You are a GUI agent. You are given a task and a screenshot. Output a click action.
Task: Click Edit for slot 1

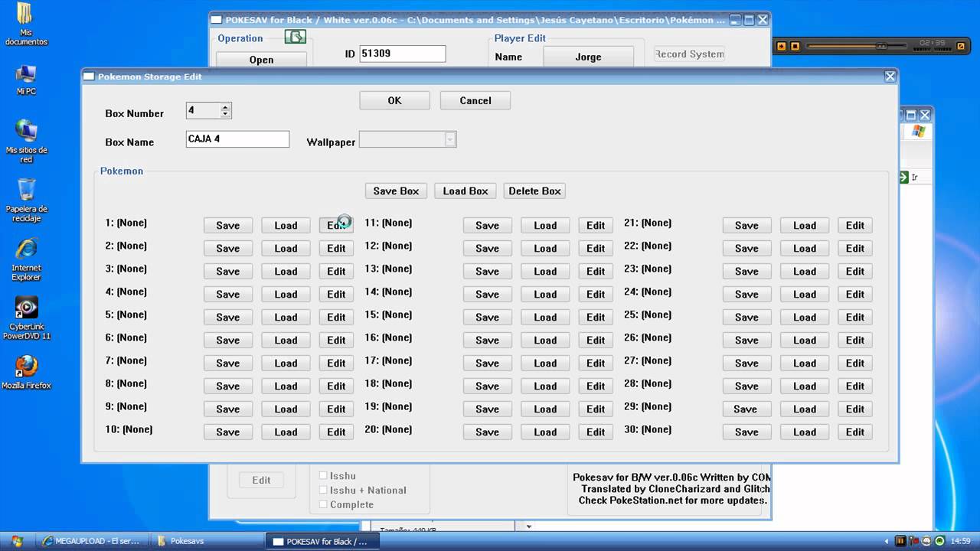(336, 225)
